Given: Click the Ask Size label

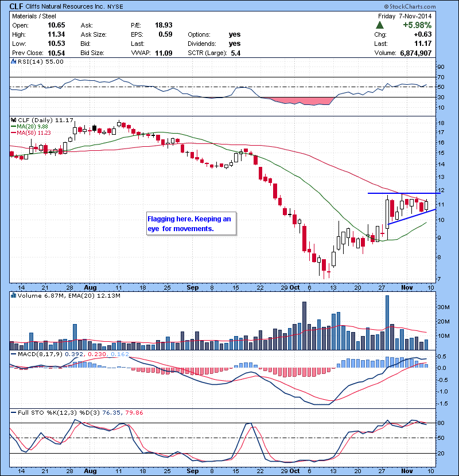Looking at the screenshot, I should 94,34.
